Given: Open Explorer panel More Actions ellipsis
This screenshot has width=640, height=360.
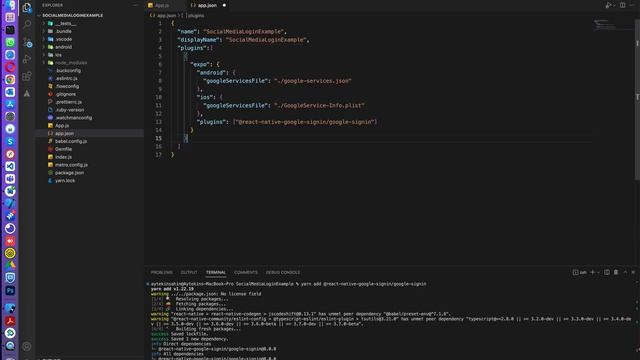Looking at the screenshot, I should pyautogui.click(x=136, y=5).
